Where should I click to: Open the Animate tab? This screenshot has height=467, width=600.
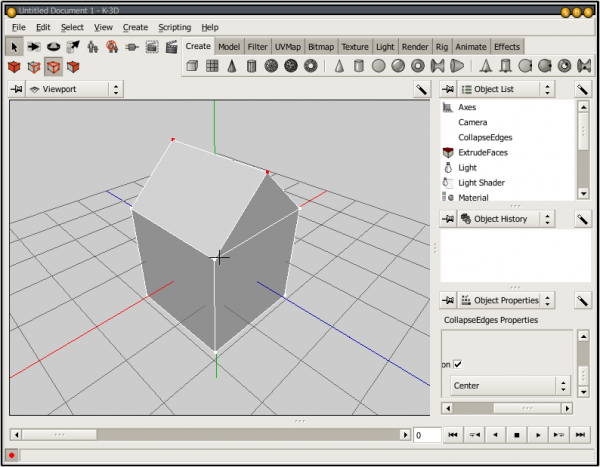pos(470,47)
